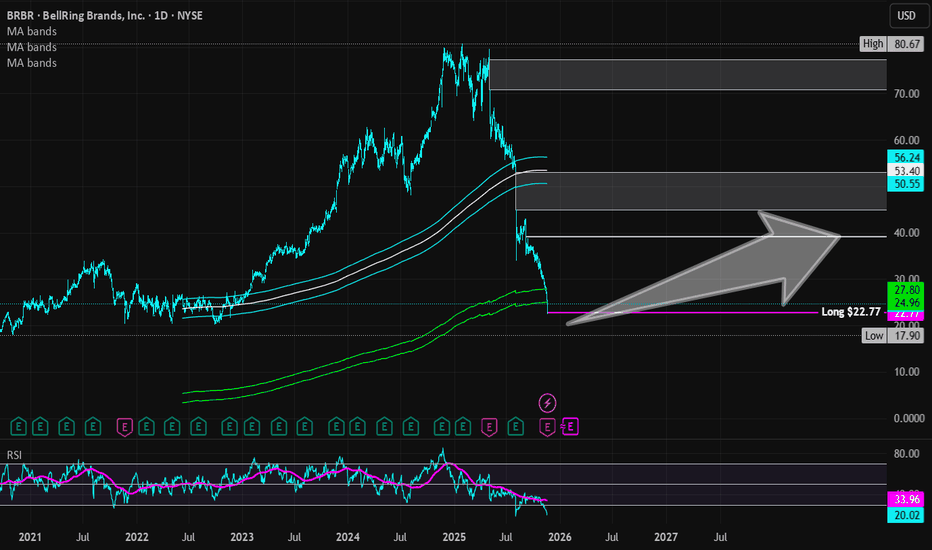Click the white 53.40 price tag
Viewport: 932px width, 550px height.
coord(905,171)
